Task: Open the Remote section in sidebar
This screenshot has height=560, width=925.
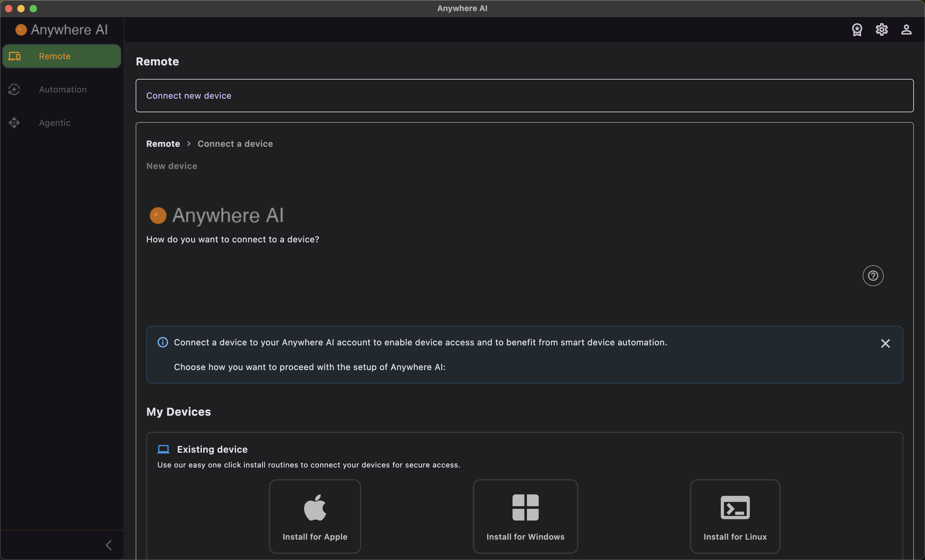Action: (x=62, y=56)
